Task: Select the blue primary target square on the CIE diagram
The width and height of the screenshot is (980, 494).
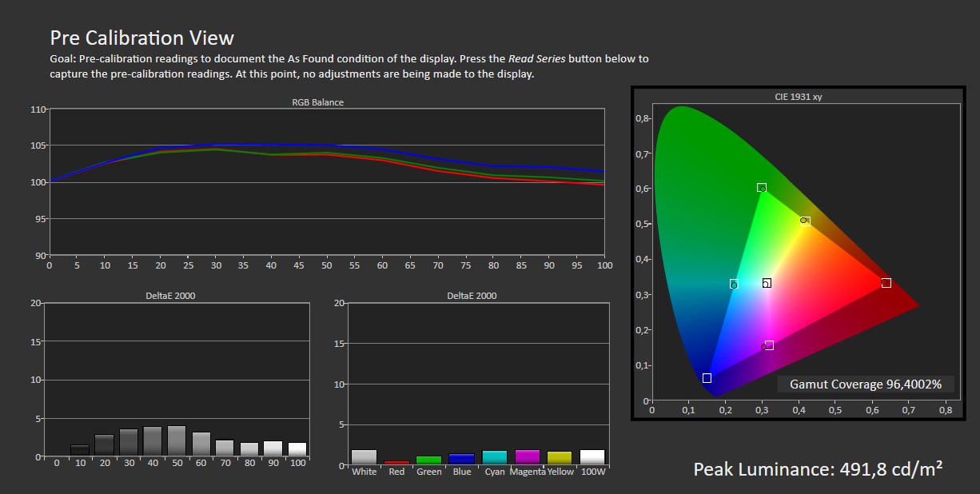Action: point(707,378)
